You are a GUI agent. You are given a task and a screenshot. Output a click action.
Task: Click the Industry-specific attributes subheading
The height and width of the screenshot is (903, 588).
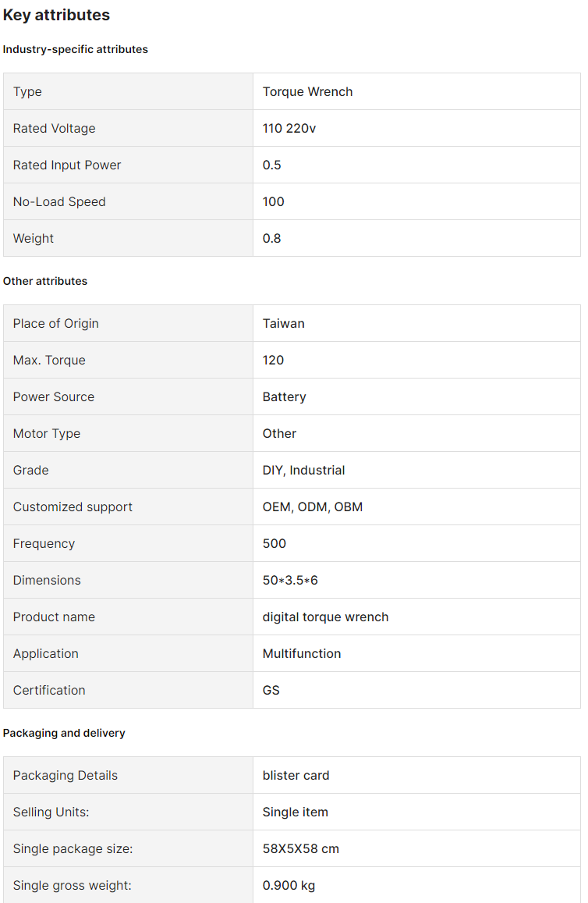pyautogui.click(x=75, y=49)
